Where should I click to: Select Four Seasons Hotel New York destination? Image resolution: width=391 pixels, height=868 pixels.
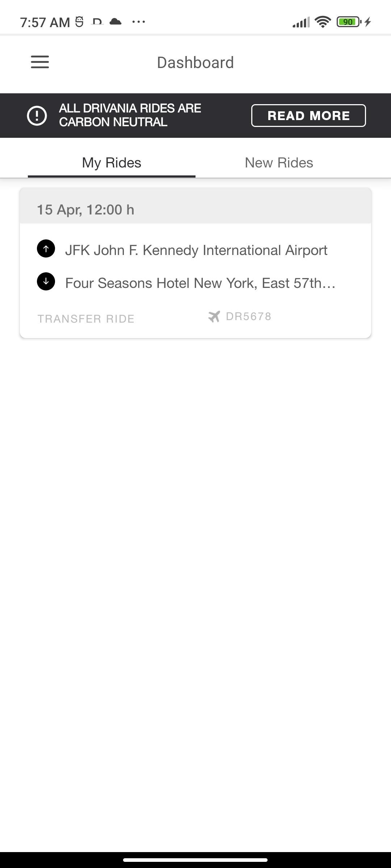point(200,283)
